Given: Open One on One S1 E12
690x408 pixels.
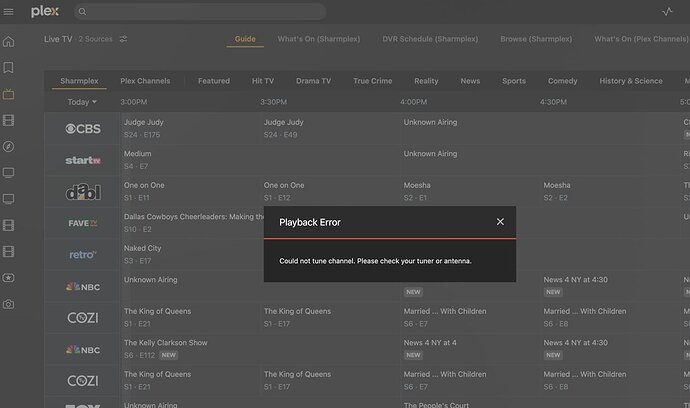Looking at the screenshot, I should (x=330, y=191).
